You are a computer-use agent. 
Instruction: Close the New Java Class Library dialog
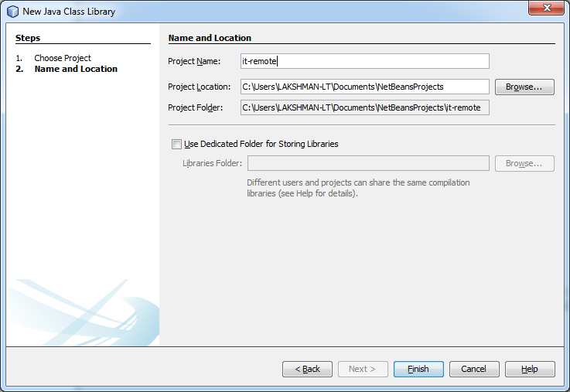[546, 8]
